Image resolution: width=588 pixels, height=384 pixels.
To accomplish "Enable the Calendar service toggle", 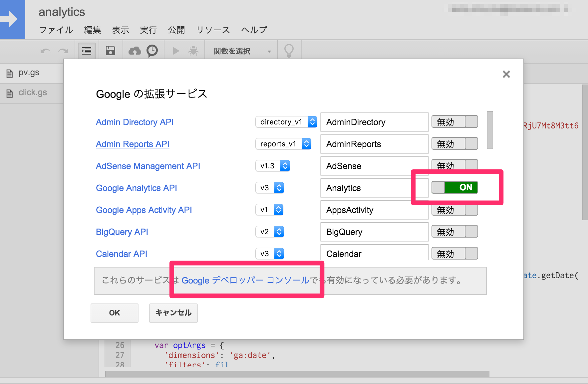I will [x=454, y=254].
